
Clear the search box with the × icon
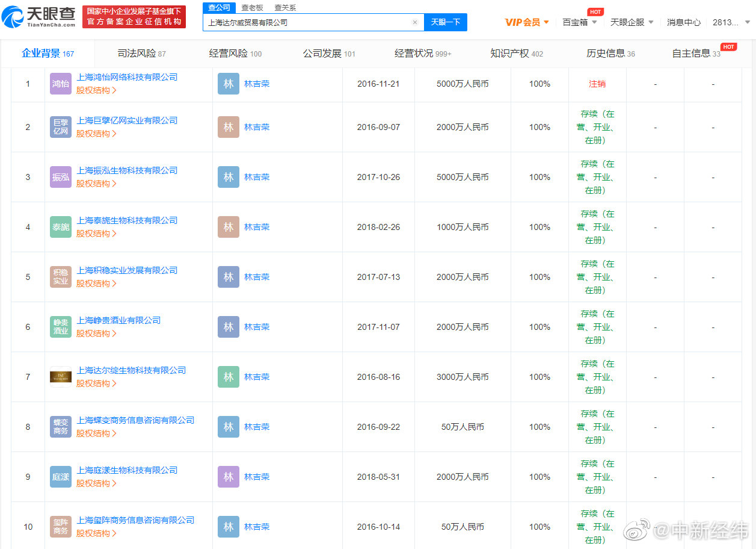pos(414,22)
